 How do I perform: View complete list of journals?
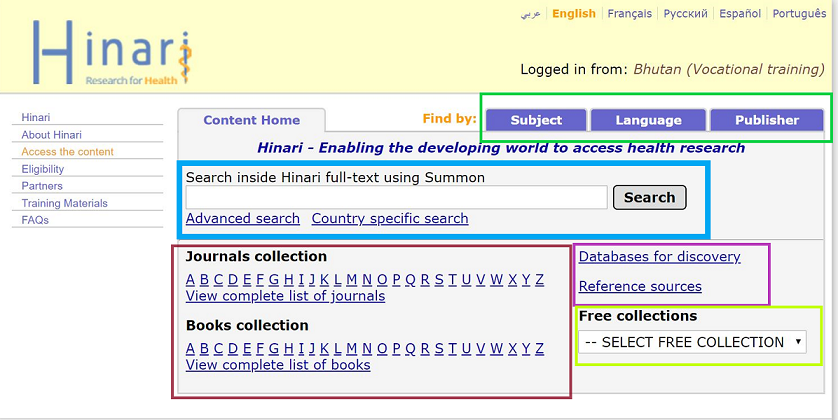click(x=285, y=296)
